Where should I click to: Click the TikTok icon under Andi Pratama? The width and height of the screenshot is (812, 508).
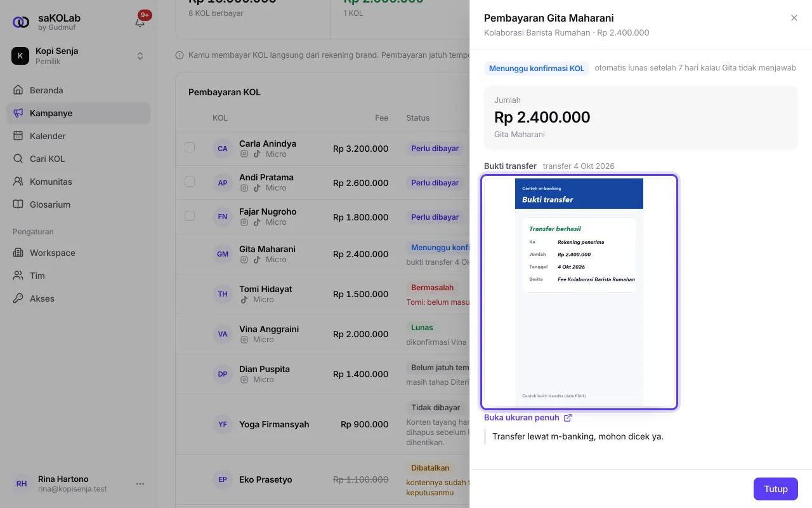(257, 188)
